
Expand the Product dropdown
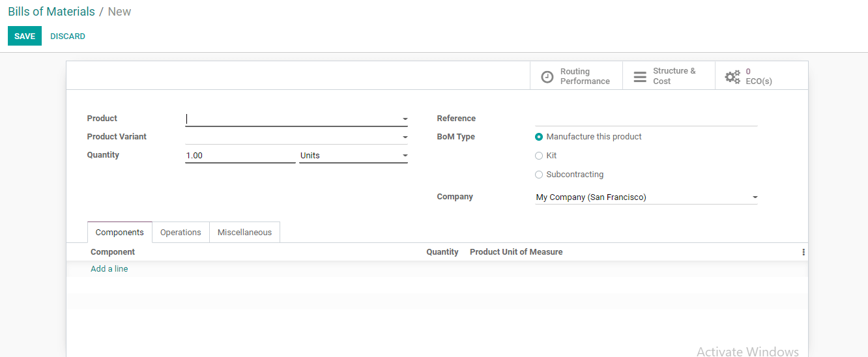[x=405, y=119]
